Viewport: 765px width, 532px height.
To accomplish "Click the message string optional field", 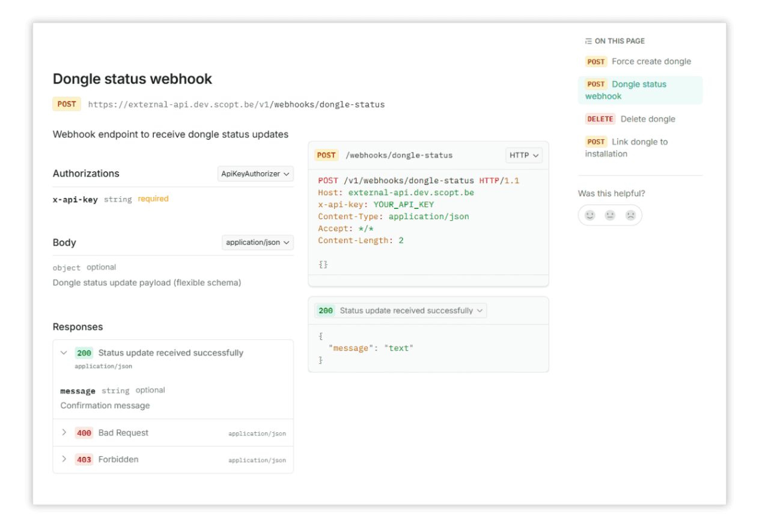I will (x=112, y=390).
